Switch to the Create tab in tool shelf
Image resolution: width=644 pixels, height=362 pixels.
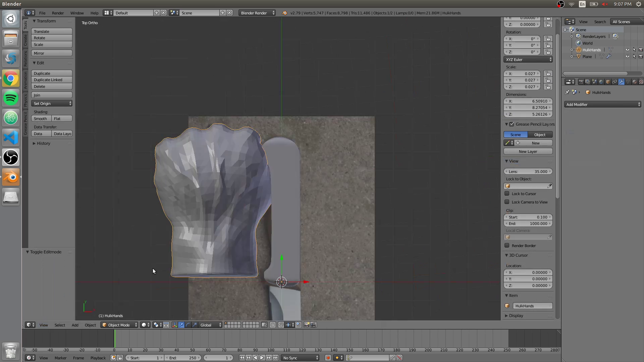click(25, 40)
